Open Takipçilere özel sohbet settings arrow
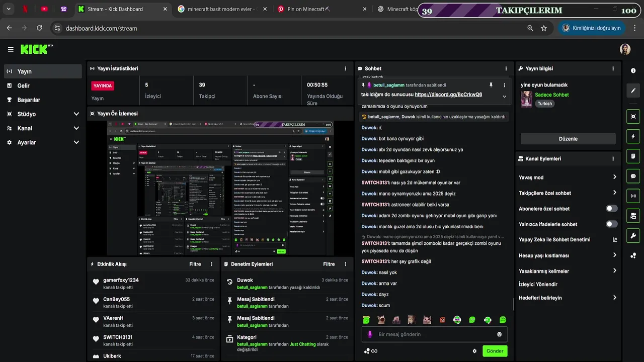This screenshot has width=644, height=362. click(614, 193)
